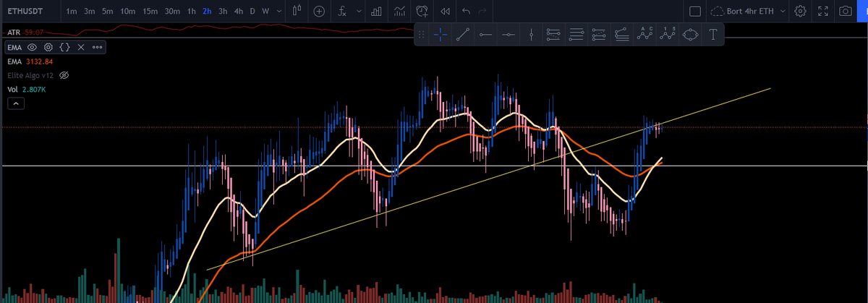Open the candlestick chart style selector
The image size is (868, 303).
[297, 11]
